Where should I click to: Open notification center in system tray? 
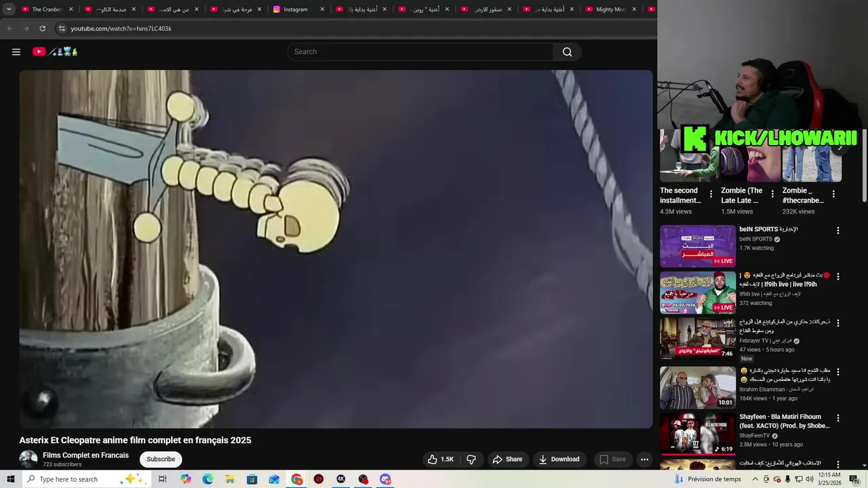854,479
